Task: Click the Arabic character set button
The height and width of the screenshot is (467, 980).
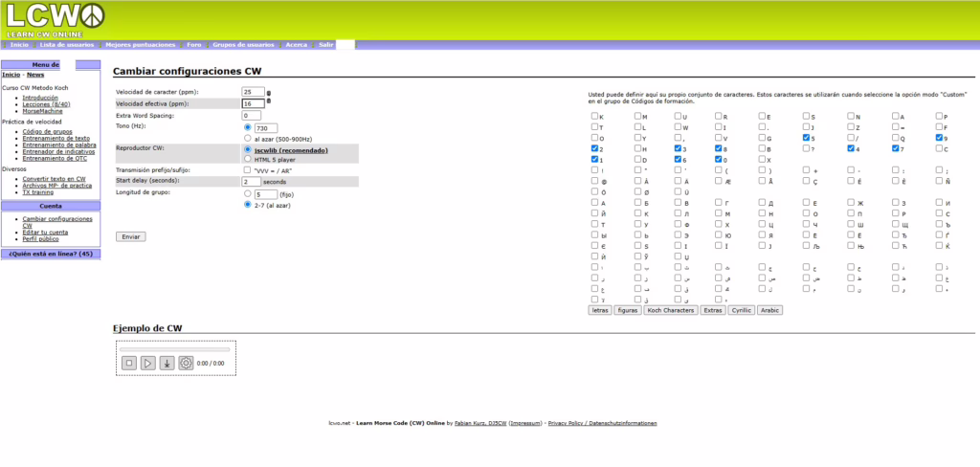Action: [x=770, y=310]
